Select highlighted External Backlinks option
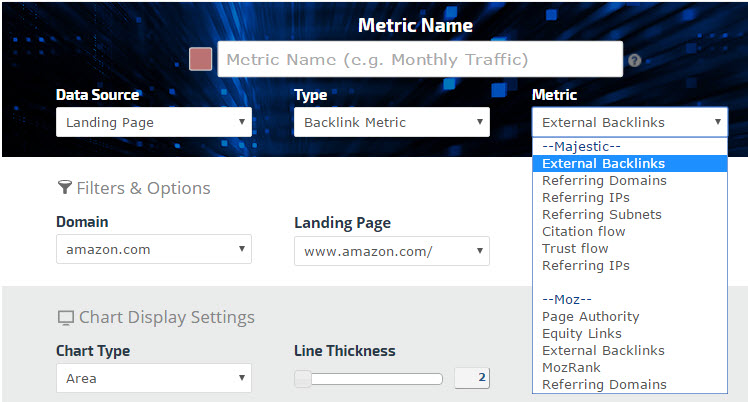The image size is (748, 402). 603,164
